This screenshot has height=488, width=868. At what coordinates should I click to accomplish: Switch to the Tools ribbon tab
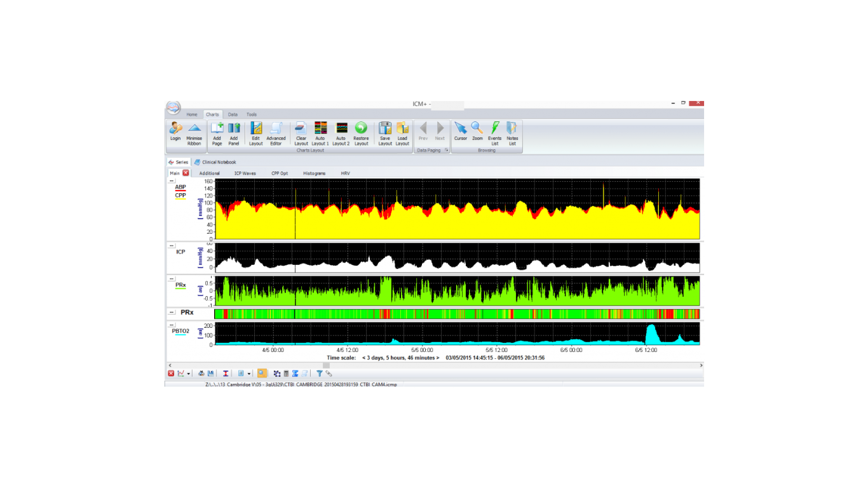(252, 114)
